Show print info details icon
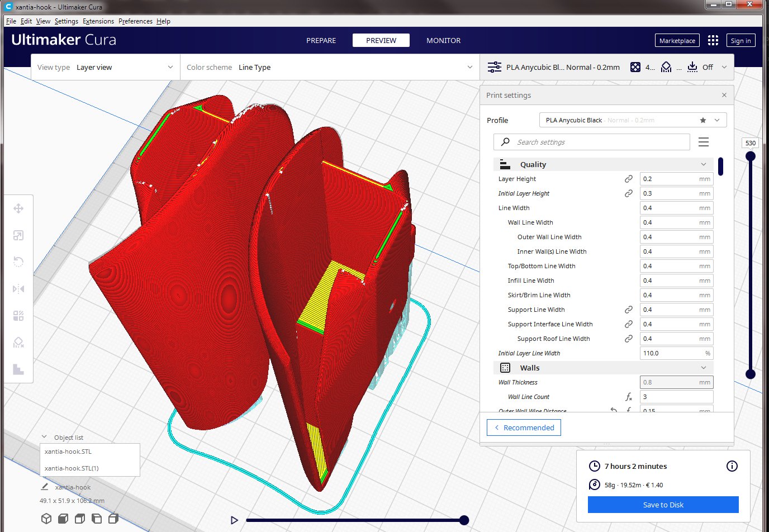Viewport: 769px width, 532px height. click(x=732, y=466)
